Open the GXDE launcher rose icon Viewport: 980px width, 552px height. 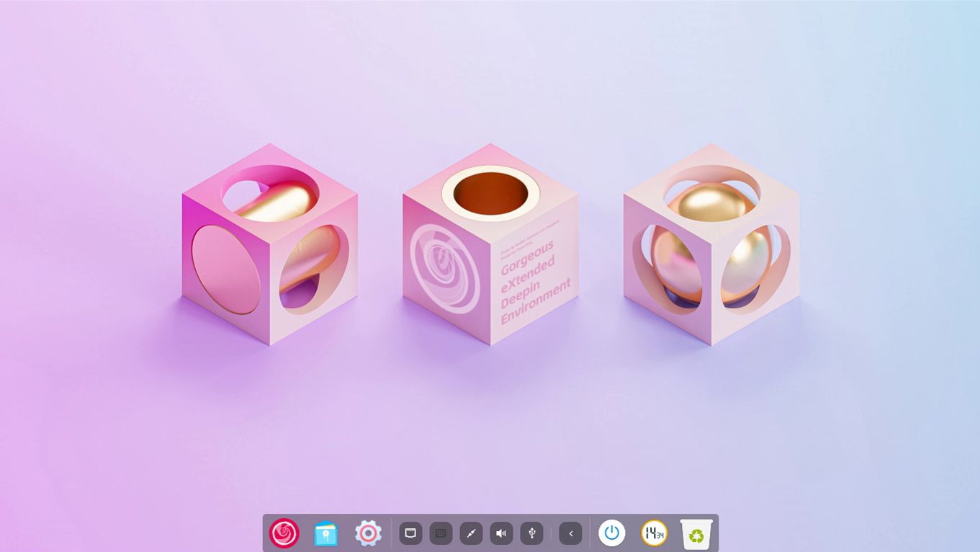[x=284, y=534]
